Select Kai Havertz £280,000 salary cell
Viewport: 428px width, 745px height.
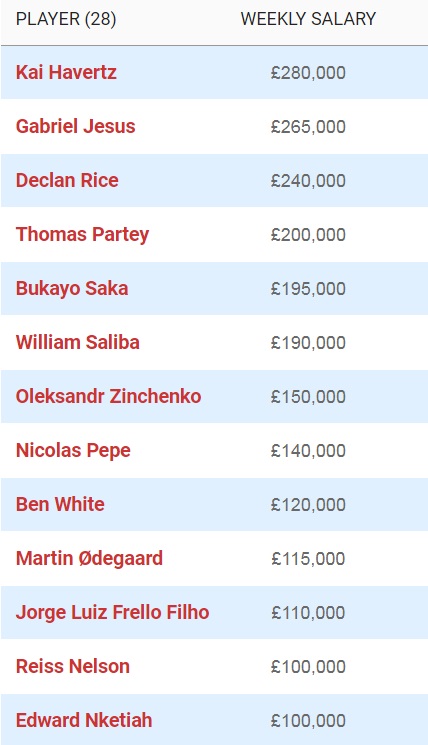308,73
